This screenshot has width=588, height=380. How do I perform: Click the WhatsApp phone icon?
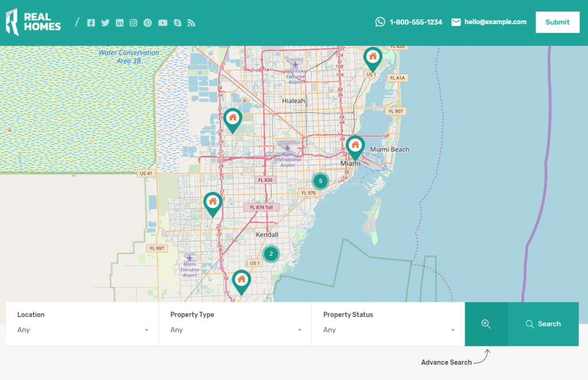(x=380, y=22)
